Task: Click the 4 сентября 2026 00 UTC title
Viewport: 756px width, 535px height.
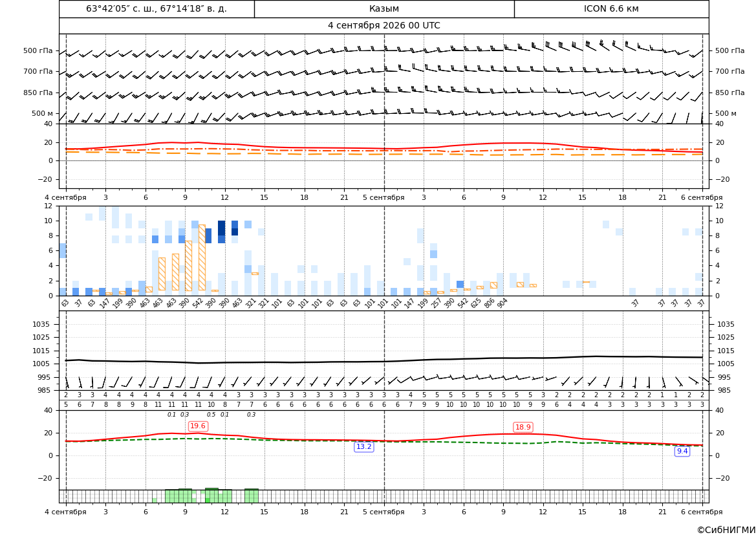Action: pyautogui.click(x=383, y=26)
